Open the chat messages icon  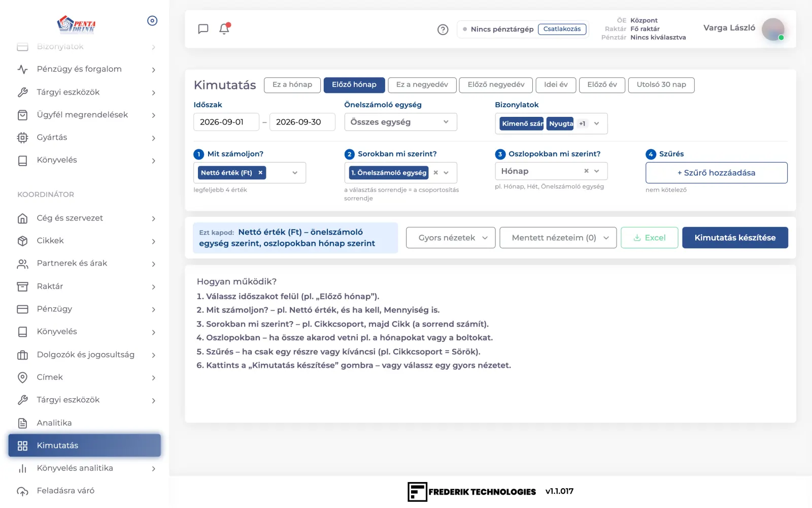click(x=203, y=29)
